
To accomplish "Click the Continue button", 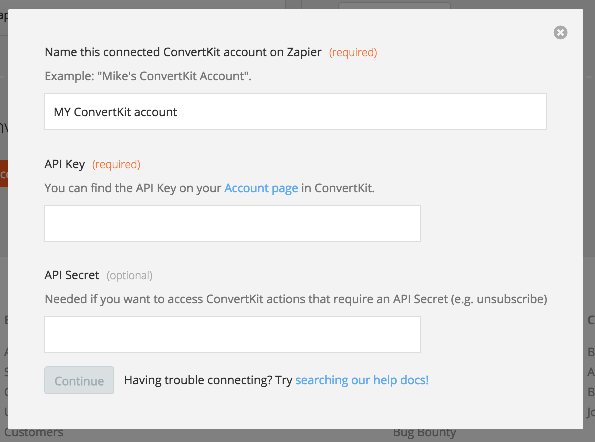I will 79,380.
